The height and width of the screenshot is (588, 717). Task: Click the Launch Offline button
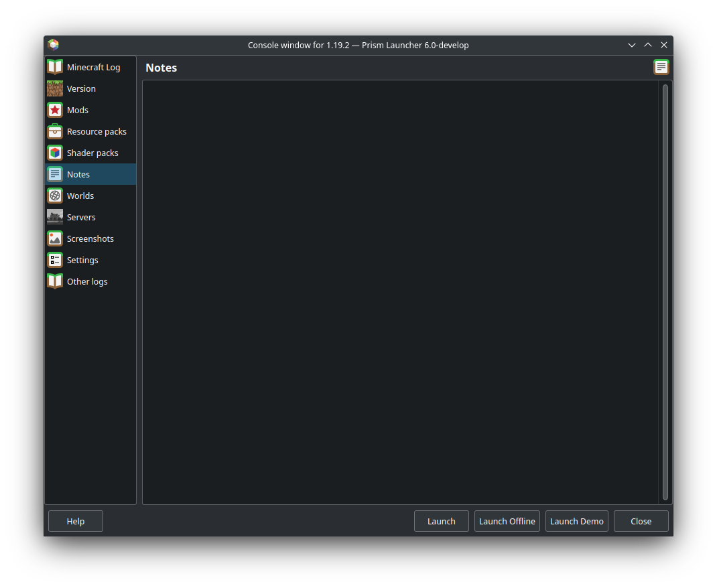[507, 521]
